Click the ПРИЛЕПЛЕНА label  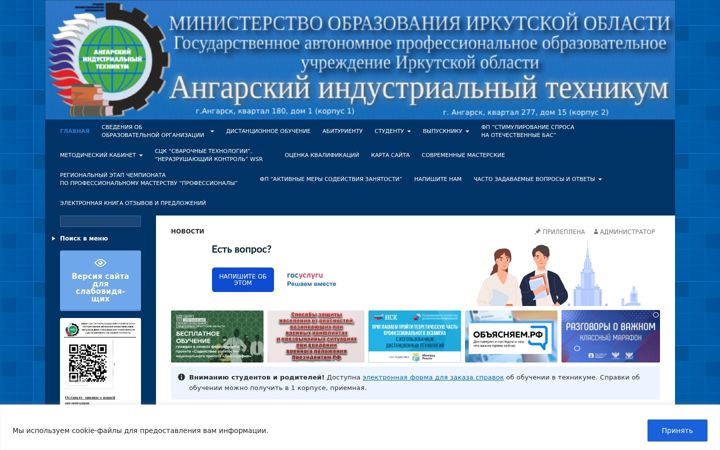pos(563,232)
